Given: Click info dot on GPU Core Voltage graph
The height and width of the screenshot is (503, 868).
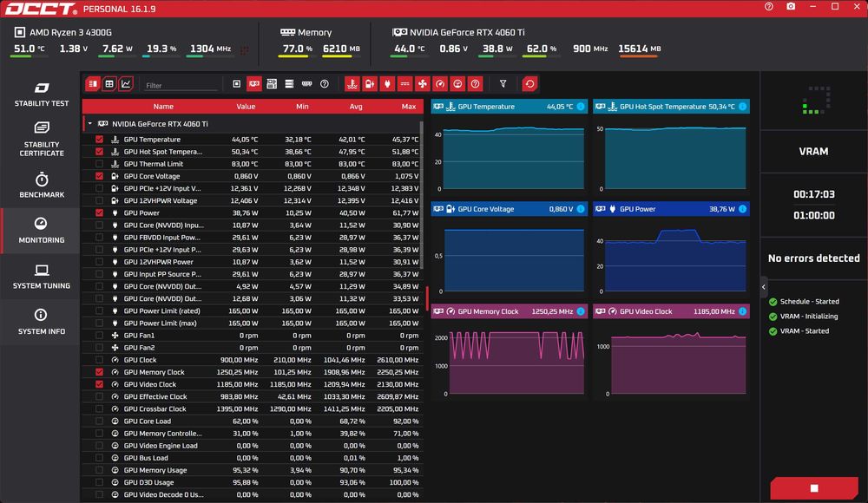Looking at the screenshot, I should (581, 209).
